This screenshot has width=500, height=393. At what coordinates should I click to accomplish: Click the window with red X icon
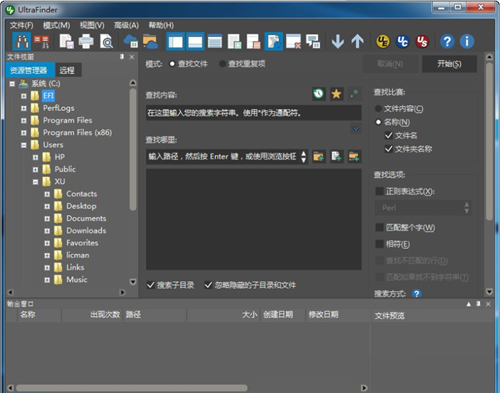click(293, 42)
